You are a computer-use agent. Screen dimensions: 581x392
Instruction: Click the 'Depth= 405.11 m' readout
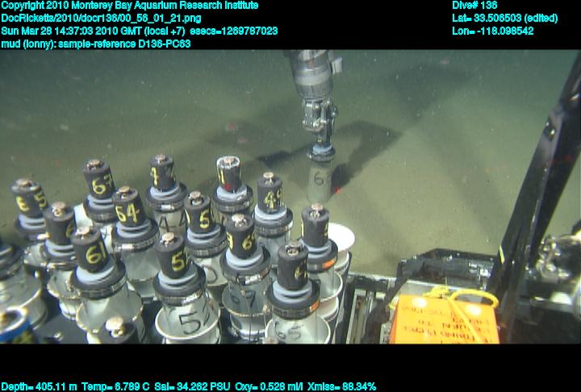click(x=39, y=387)
